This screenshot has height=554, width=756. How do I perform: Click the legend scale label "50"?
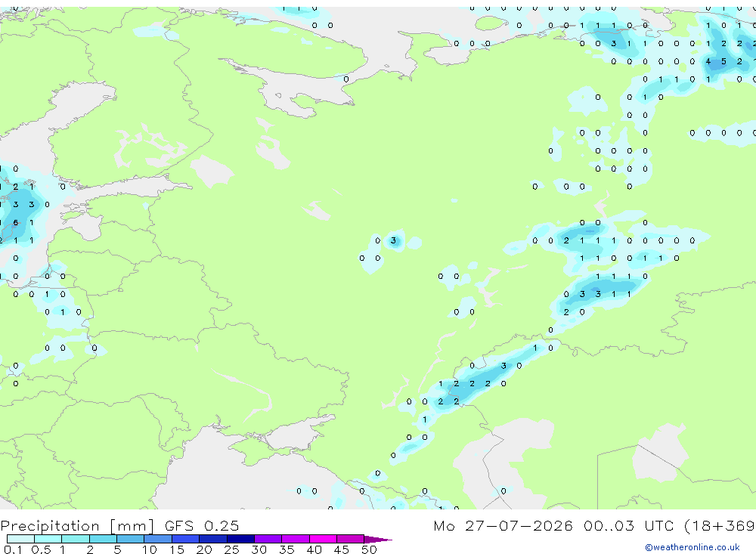[x=369, y=549]
